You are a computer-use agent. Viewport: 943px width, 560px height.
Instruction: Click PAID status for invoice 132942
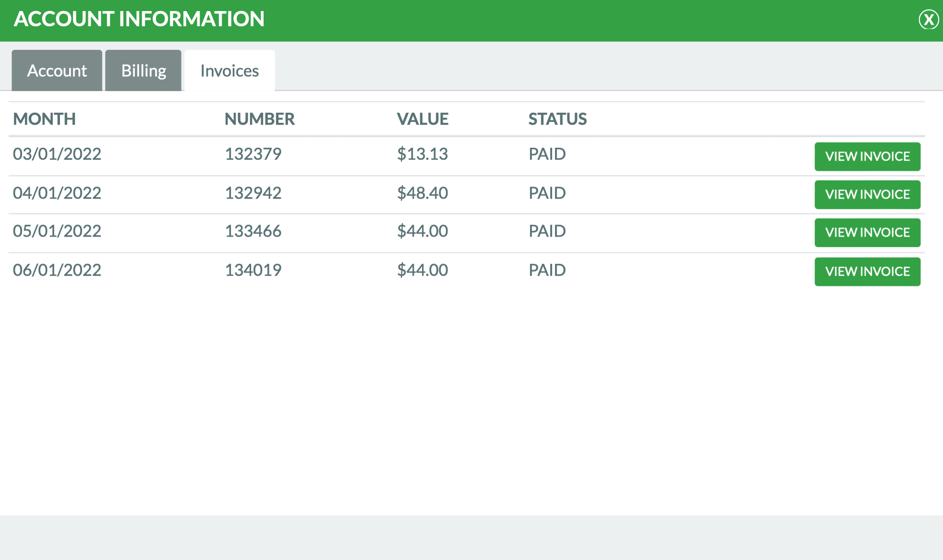pyautogui.click(x=547, y=193)
